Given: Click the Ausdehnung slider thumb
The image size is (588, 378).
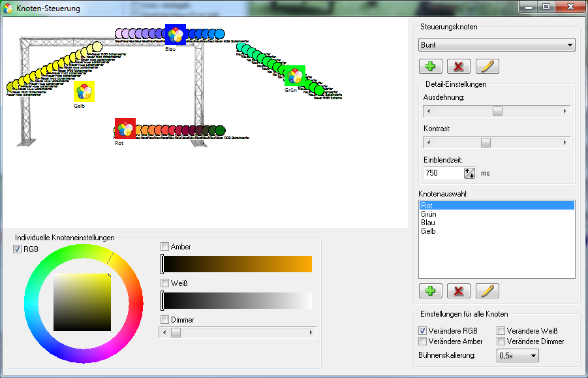Looking at the screenshot, I should 497,112.
